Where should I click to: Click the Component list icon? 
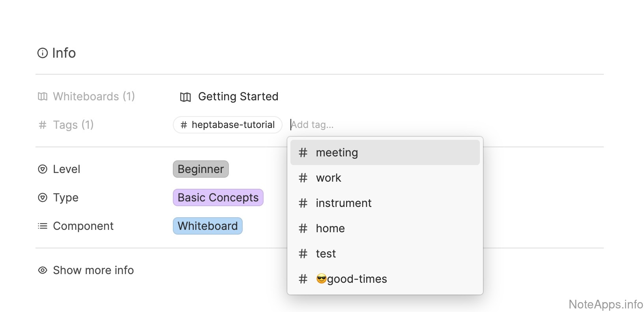tap(43, 226)
